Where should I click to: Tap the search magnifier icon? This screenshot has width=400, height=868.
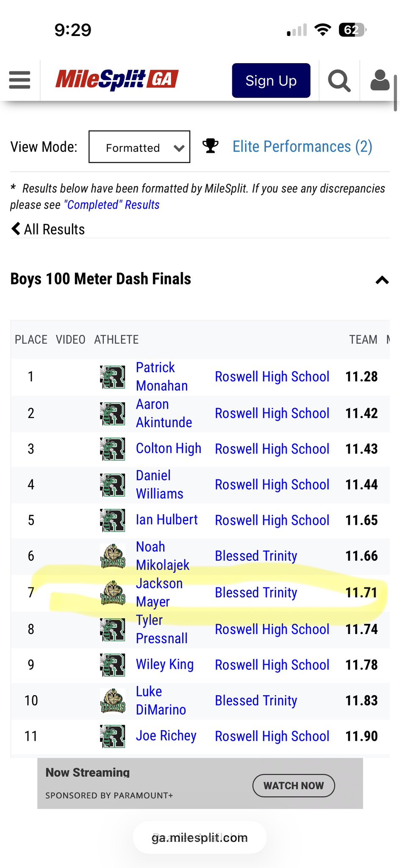click(x=339, y=81)
